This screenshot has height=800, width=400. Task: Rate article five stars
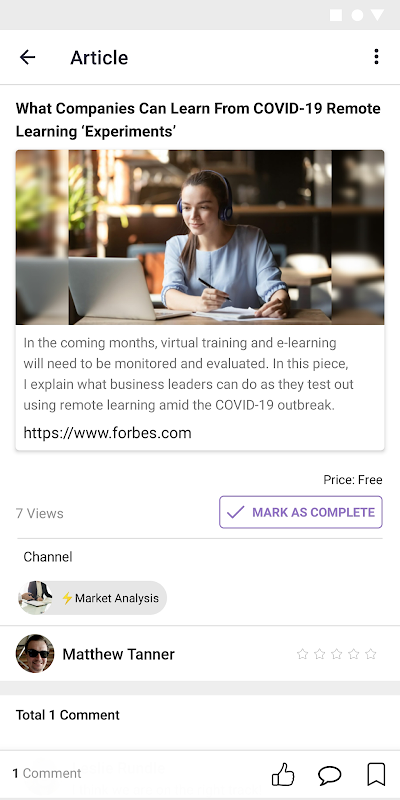click(371, 654)
